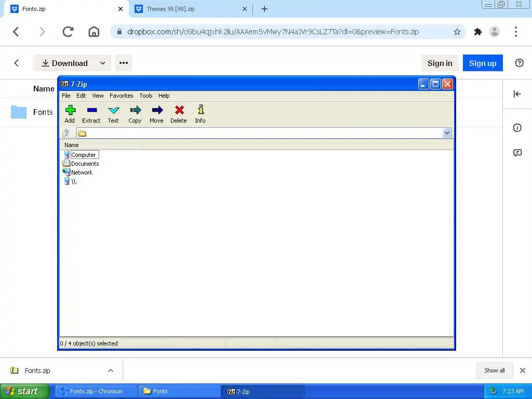Open the browser extensions puzzle icon

click(478, 32)
